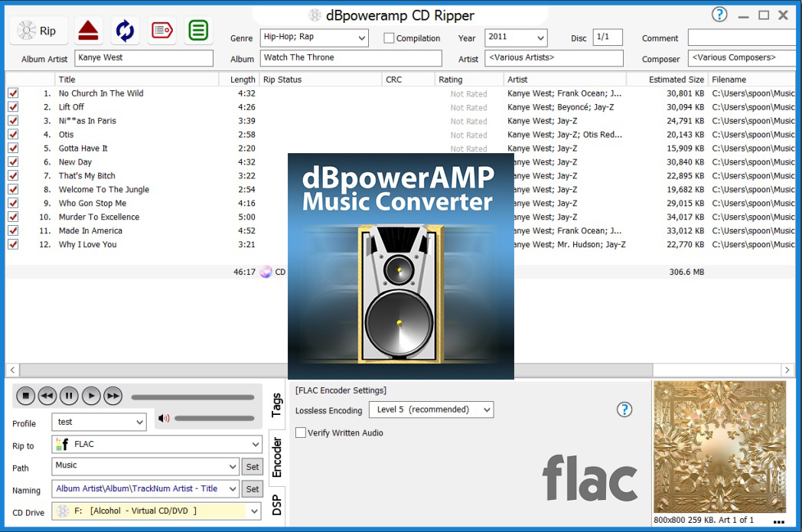Switch to the DSP tab

(277, 505)
